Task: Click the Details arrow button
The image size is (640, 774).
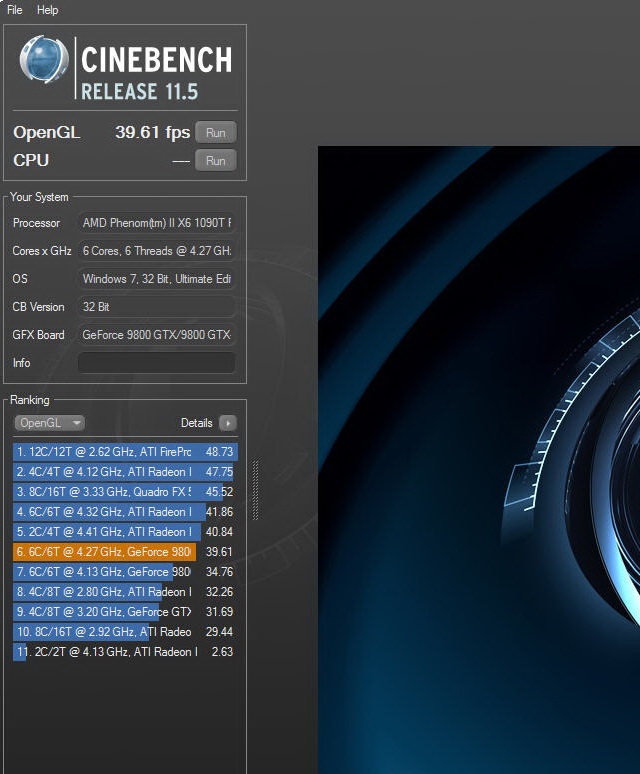Action: [227, 423]
